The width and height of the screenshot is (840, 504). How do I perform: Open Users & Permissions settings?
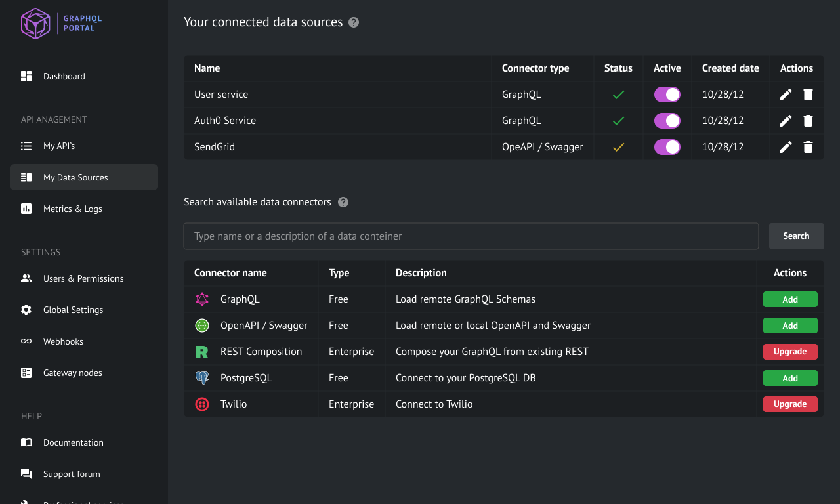coord(84,278)
